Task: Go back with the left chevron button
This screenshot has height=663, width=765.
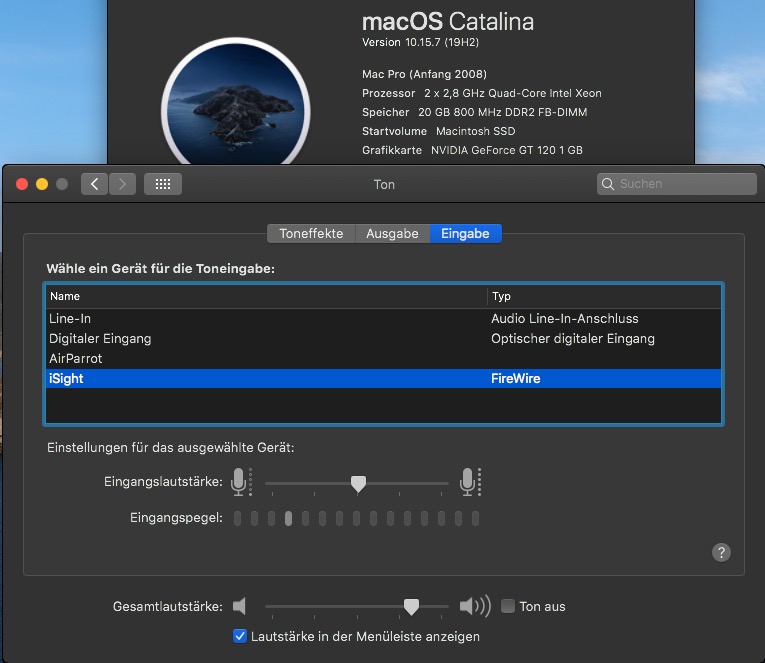Action: [x=94, y=184]
